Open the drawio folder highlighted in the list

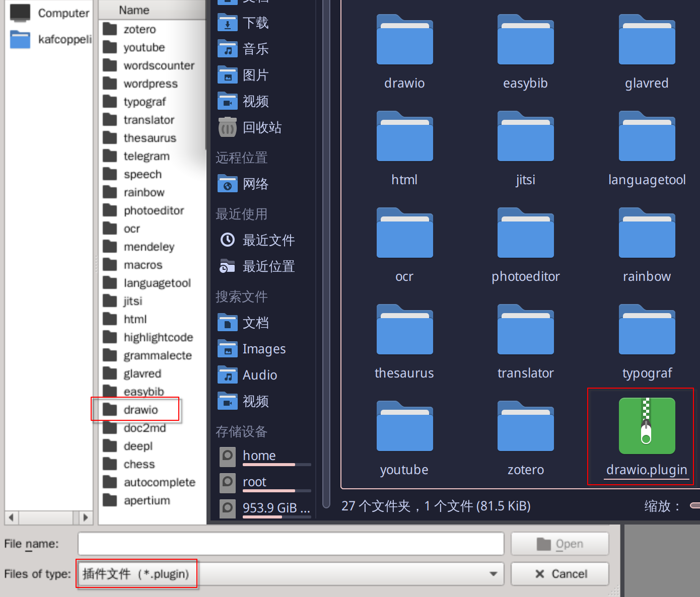[x=142, y=409]
